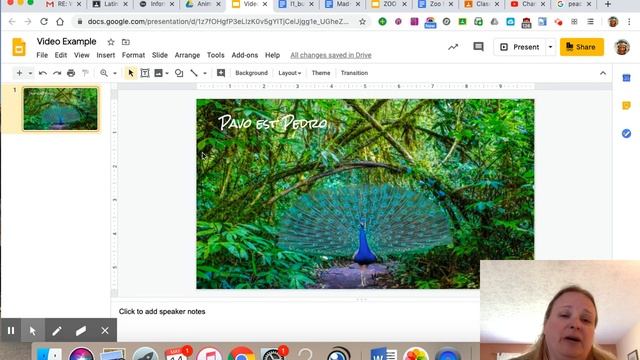Open a new browser tab
This screenshot has width=640, height=360.
608,4
